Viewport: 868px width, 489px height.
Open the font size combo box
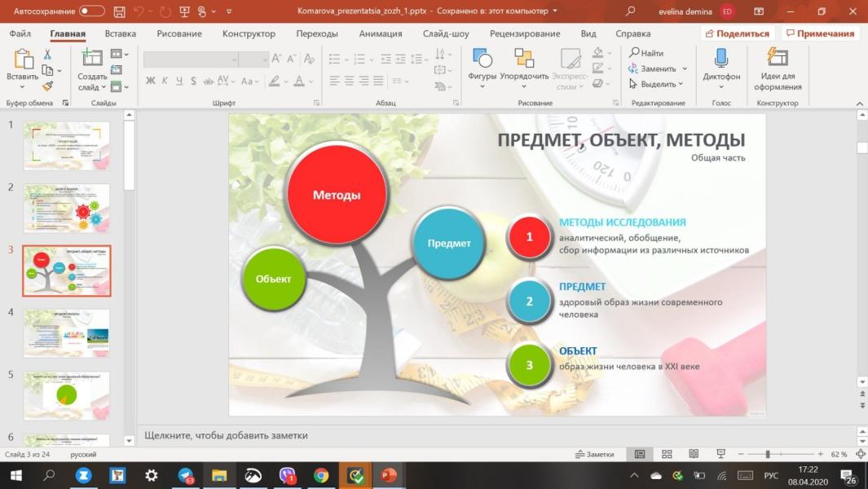[x=254, y=59]
